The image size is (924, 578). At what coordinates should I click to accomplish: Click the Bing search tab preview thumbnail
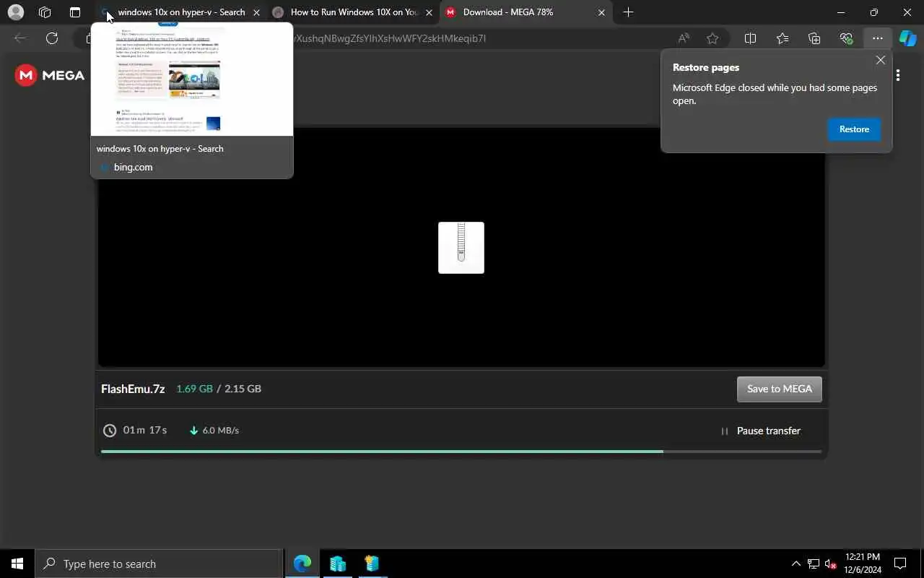(x=192, y=79)
